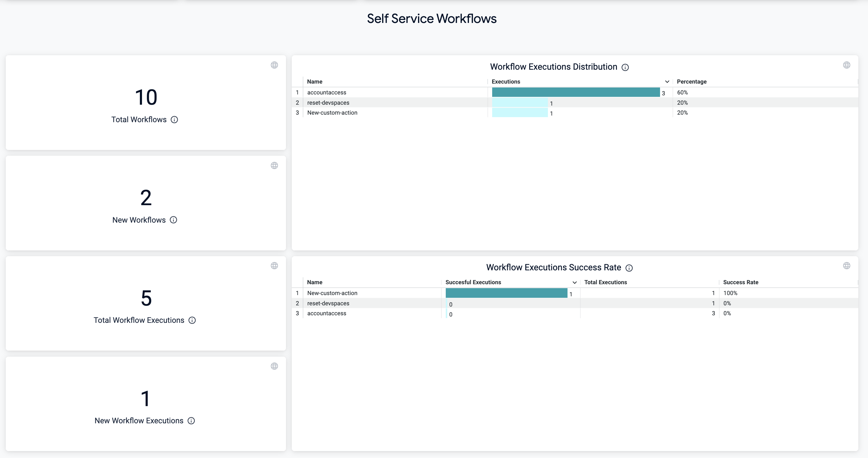Screen dimensions: 868x458
Task: Toggle sort arrow on Executions column
Action: point(667,82)
